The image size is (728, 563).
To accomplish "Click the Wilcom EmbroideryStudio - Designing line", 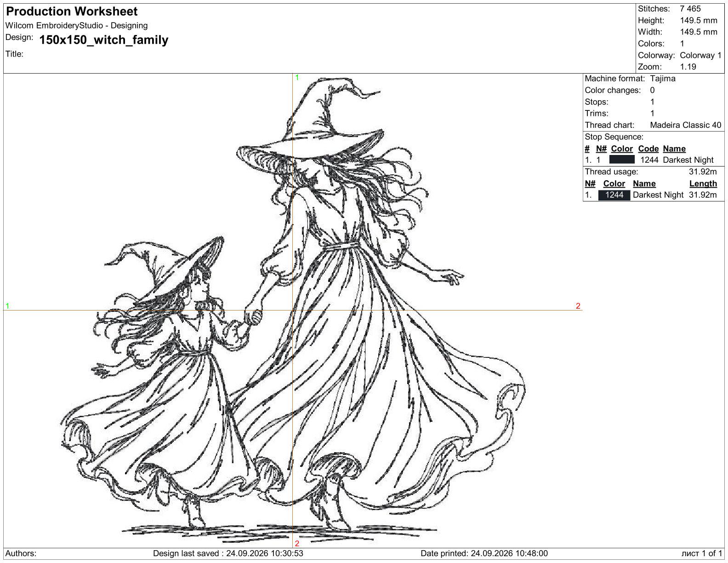I will (76, 26).
